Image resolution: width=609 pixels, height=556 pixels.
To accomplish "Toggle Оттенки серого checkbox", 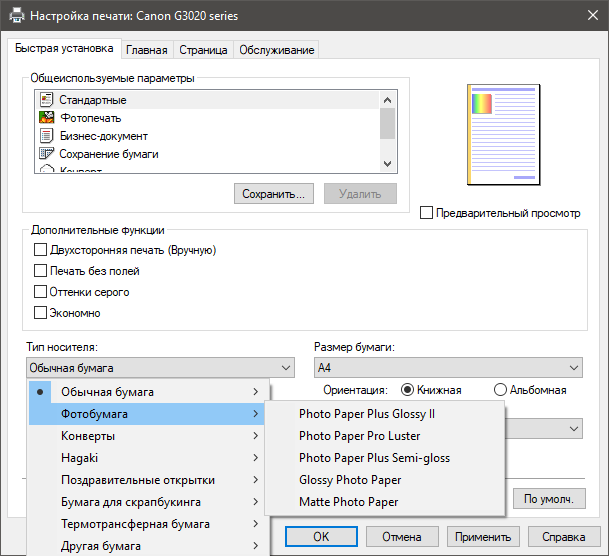I will click(40, 292).
